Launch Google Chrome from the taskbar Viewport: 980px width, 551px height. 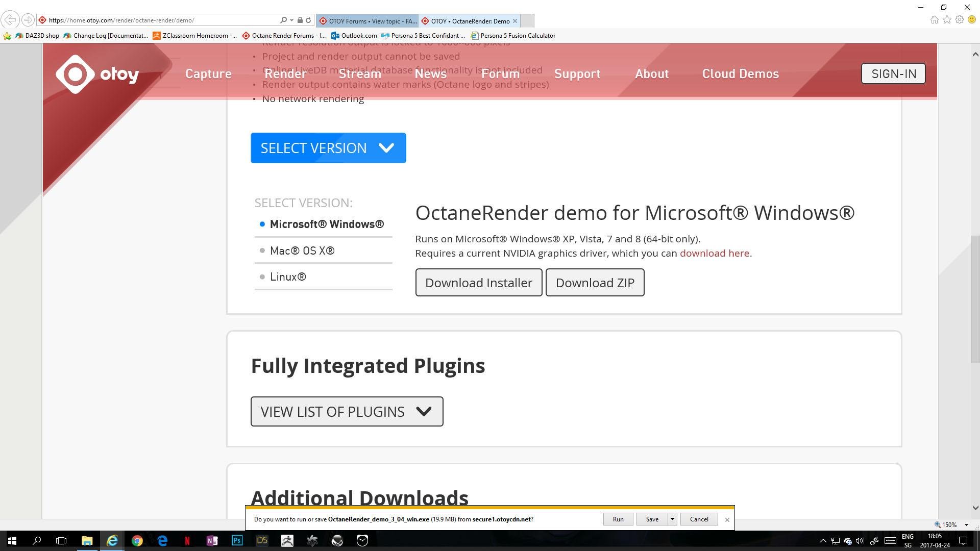[x=137, y=540]
